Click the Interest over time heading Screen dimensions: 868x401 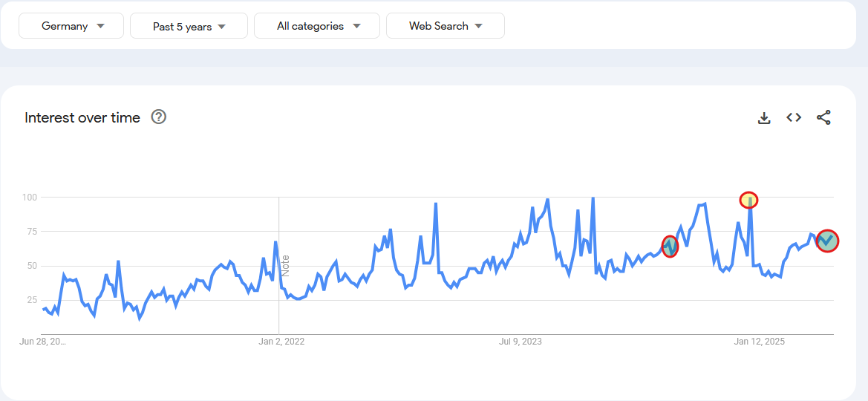coord(82,117)
